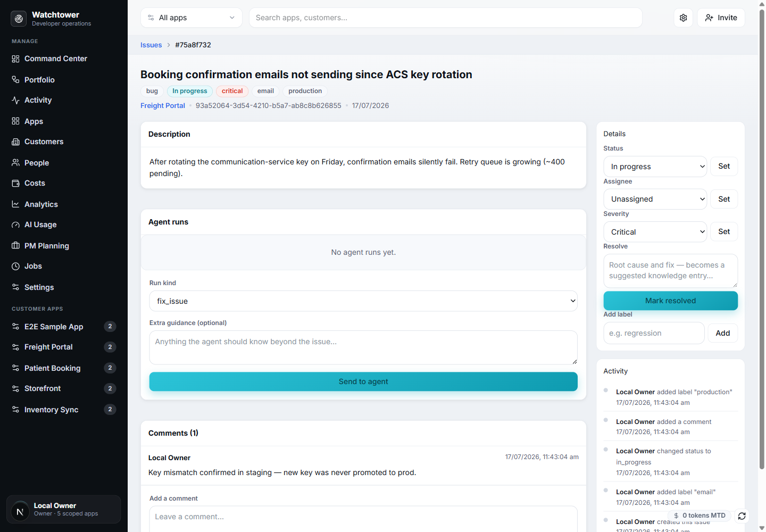Open Command Center icon in sidebar
The width and height of the screenshot is (766, 532).
click(x=15, y=59)
